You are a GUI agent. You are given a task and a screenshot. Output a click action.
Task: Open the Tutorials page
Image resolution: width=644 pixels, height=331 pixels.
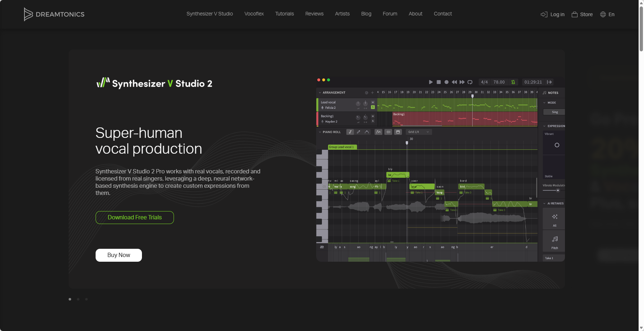click(285, 14)
